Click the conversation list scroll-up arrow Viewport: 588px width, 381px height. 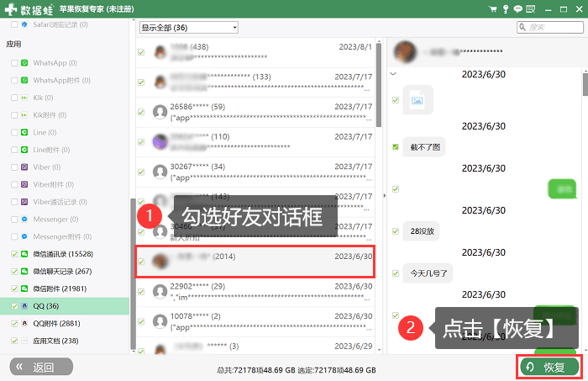coord(379,40)
